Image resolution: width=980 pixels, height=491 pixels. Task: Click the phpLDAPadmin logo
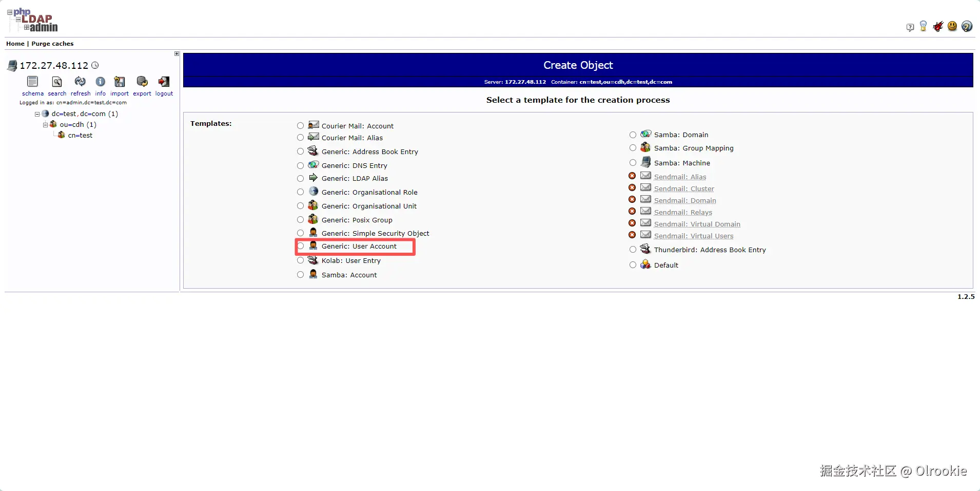tap(32, 20)
